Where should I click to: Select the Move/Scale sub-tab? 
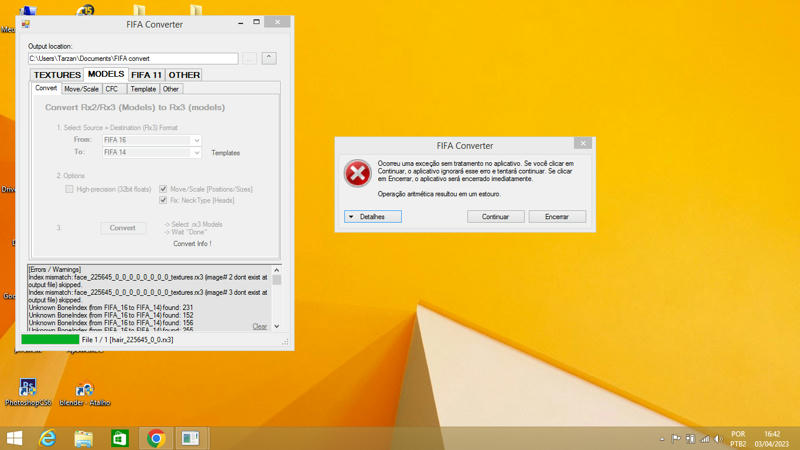(82, 89)
